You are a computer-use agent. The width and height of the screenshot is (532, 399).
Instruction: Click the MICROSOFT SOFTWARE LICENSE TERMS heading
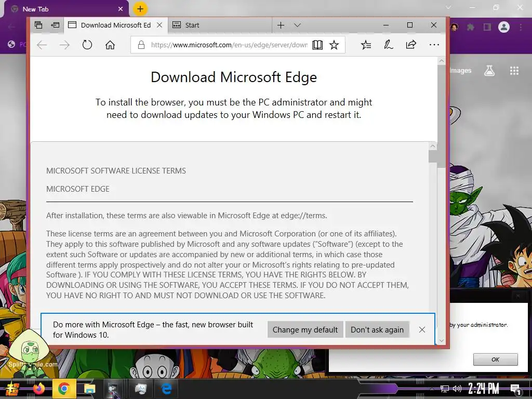pyautogui.click(x=116, y=170)
